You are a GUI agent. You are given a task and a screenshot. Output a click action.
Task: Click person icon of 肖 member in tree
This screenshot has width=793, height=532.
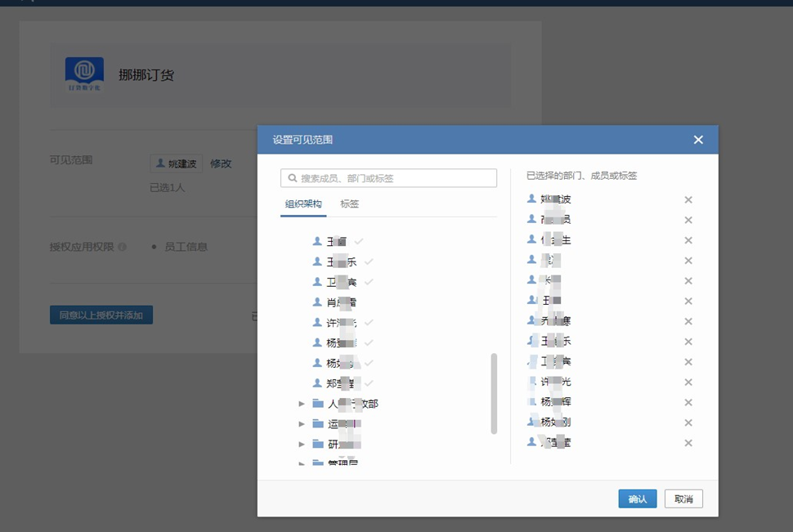318,302
